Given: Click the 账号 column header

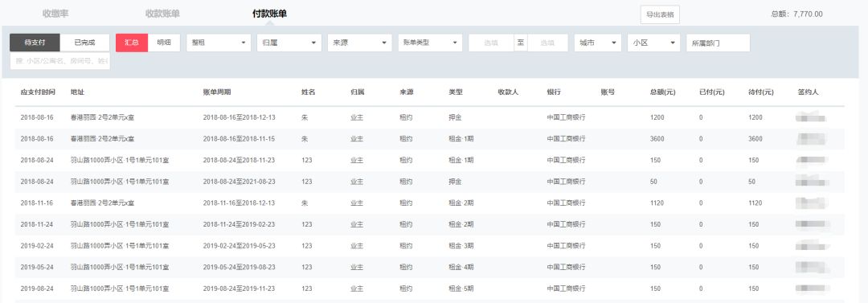Looking at the screenshot, I should (608, 92).
